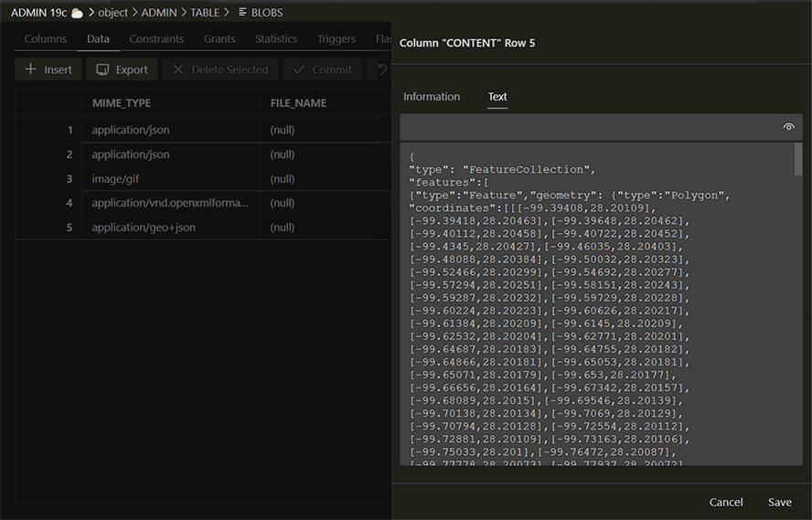This screenshot has width=812, height=520.
Task: Open the Constraints tab
Action: point(156,39)
